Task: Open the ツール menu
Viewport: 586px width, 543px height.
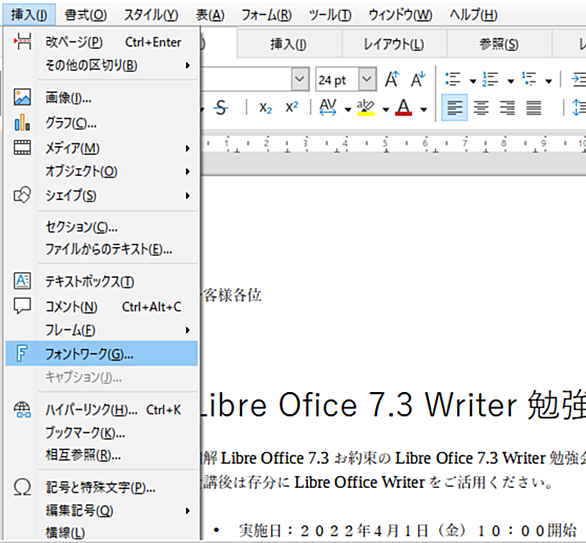Action: pyautogui.click(x=330, y=15)
